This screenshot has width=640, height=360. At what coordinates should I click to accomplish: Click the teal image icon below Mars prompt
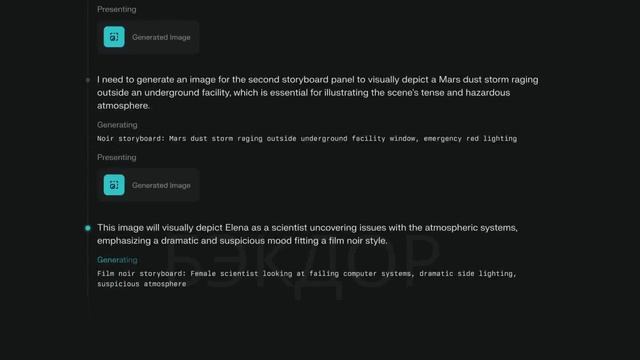[x=114, y=185]
